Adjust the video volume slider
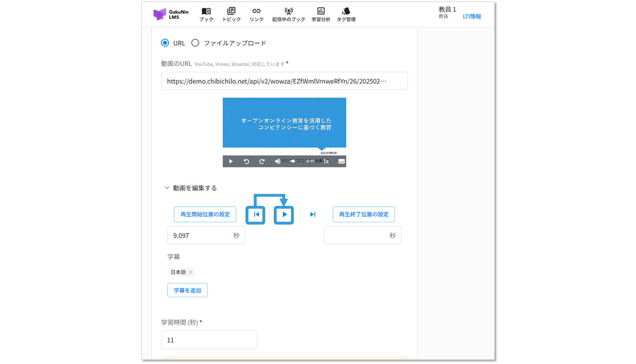Screen dimensions: 636x364 coord(293,161)
